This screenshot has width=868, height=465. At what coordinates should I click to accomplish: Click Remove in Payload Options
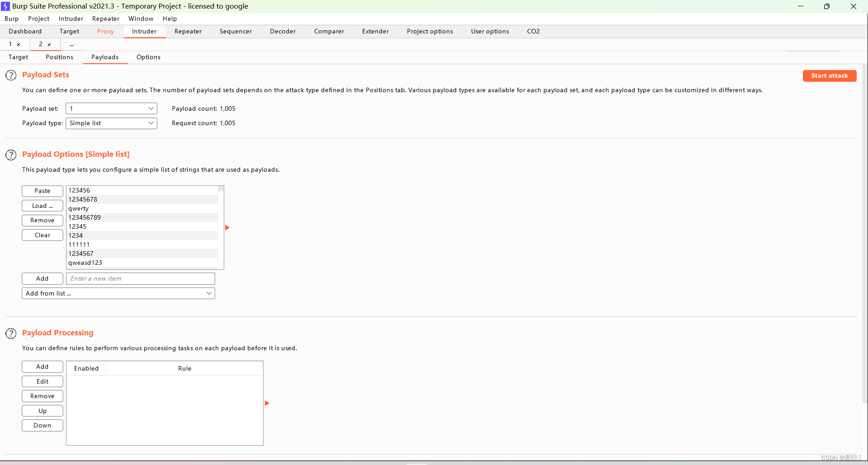click(x=42, y=221)
